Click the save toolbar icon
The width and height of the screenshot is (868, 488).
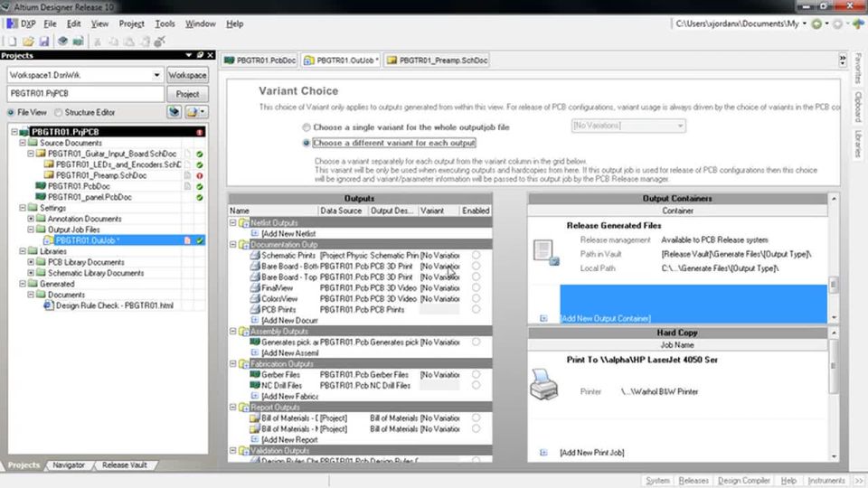(x=43, y=42)
